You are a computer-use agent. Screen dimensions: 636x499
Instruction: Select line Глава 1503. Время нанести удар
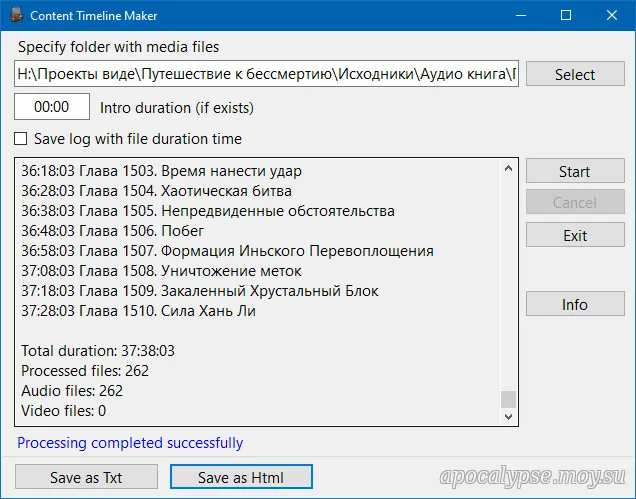161,171
